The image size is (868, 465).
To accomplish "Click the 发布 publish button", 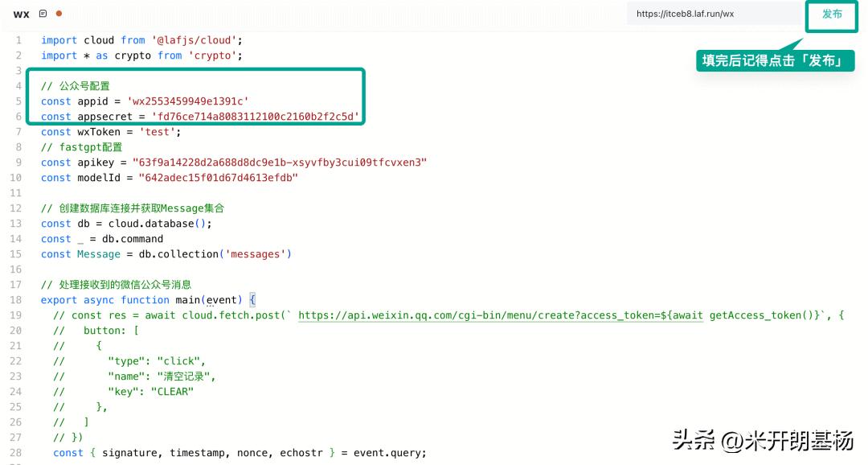I will click(x=832, y=14).
